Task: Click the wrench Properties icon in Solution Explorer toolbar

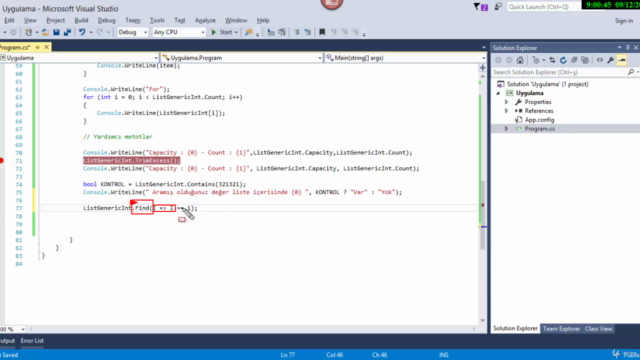Action: click(611, 60)
